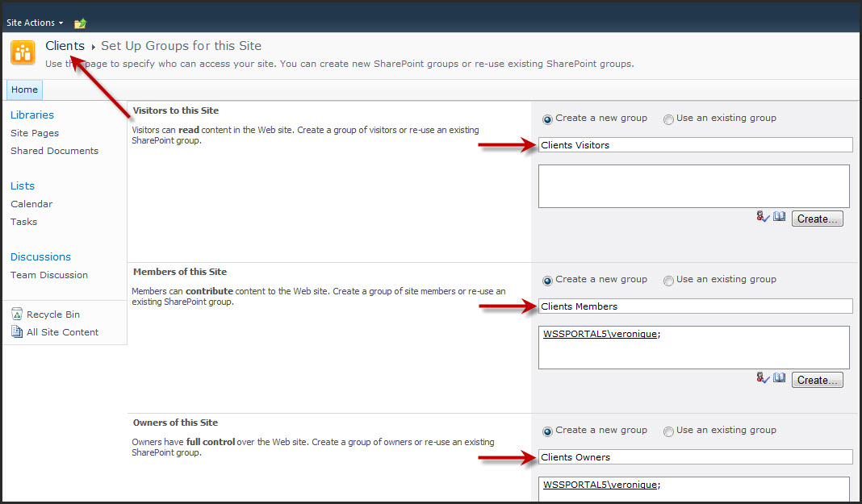Open the Site Actions dropdown menu
The image size is (862, 504).
pyautogui.click(x=35, y=23)
